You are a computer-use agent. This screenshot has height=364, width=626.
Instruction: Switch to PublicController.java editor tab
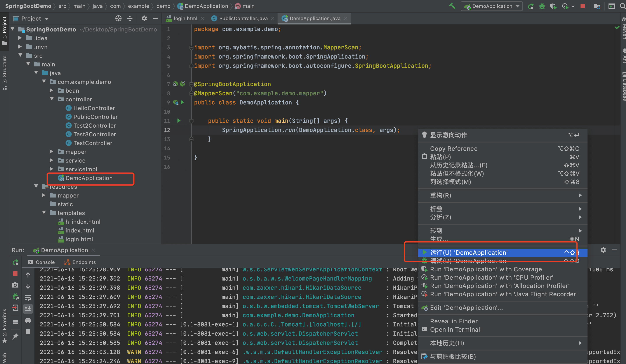pyautogui.click(x=243, y=18)
